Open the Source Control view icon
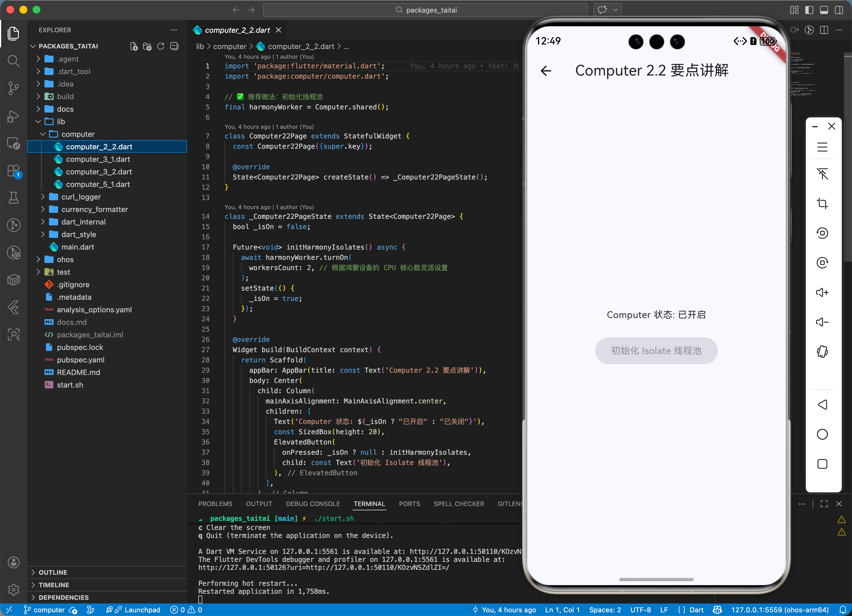The width and height of the screenshot is (852, 616). pos(13,88)
